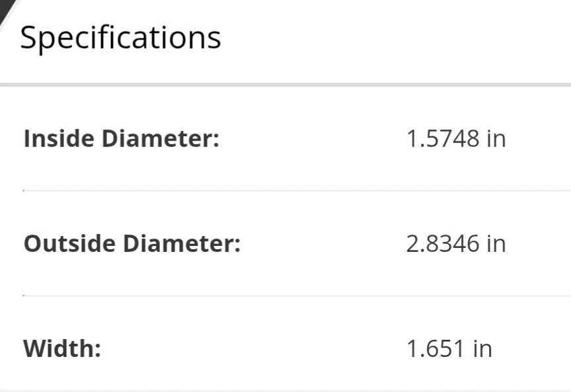Viewport: 571px width, 392px height.
Task: Select the Inside Diameter label
Action: pyautogui.click(x=121, y=139)
